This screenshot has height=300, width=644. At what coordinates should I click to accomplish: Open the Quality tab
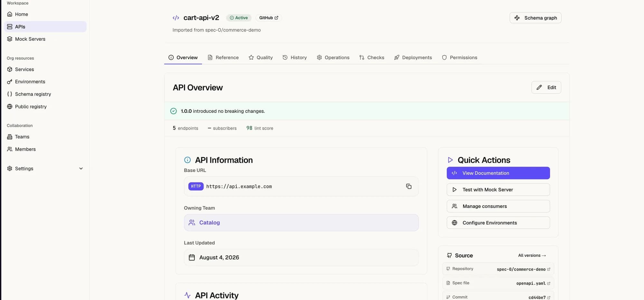(260, 58)
